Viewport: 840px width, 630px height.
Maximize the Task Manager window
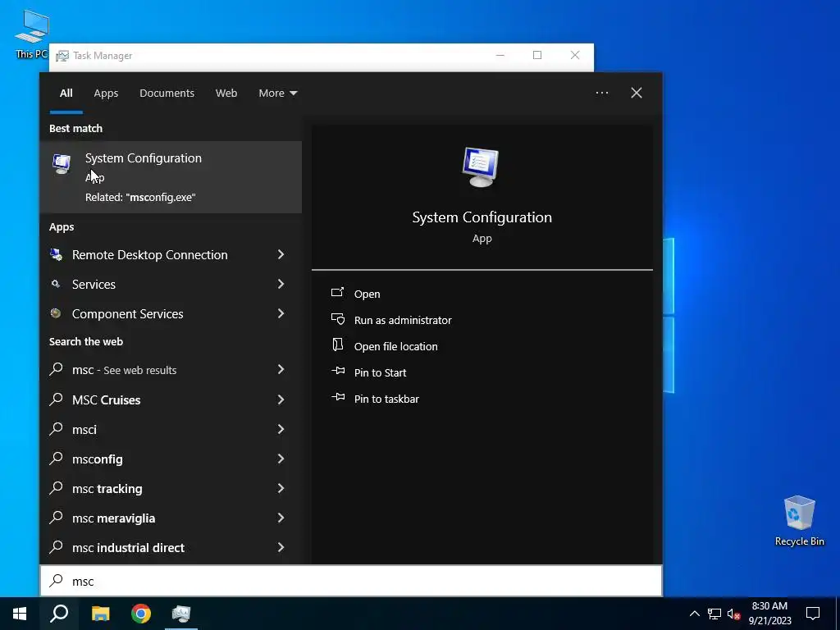pos(537,55)
